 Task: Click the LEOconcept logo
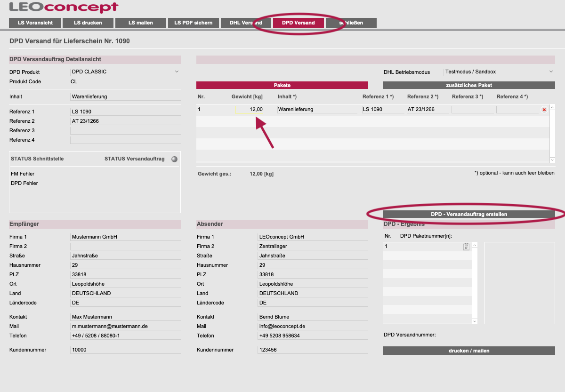click(x=64, y=8)
